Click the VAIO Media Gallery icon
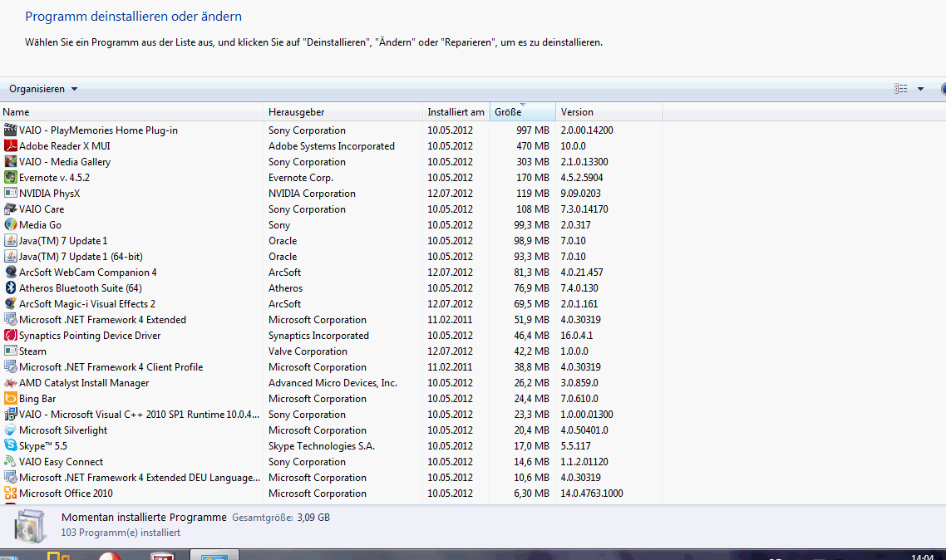This screenshot has height=560, width=946. tap(10, 161)
